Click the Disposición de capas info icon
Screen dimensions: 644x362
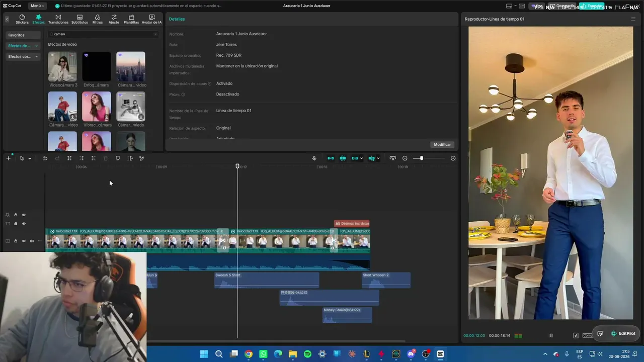coord(210,84)
